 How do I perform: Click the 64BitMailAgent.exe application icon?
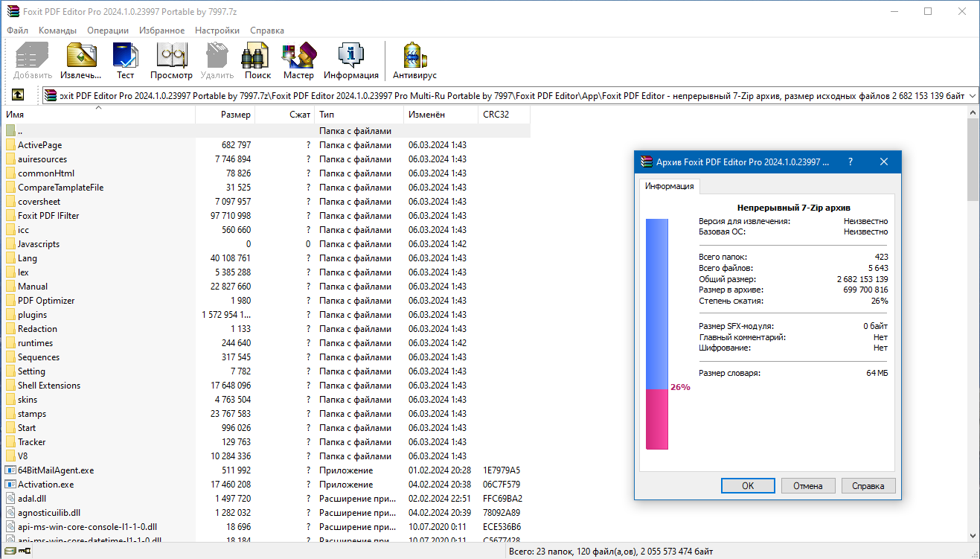coord(10,470)
